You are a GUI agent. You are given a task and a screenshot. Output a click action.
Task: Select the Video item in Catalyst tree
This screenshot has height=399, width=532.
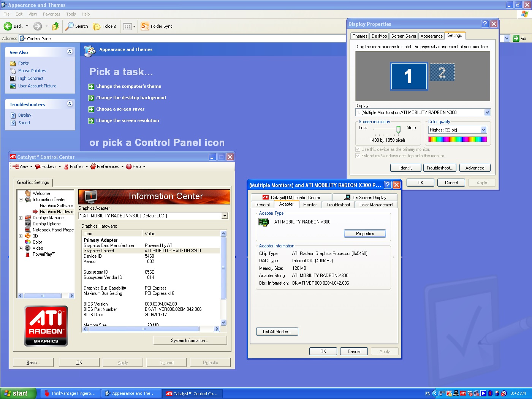(x=38, y=248)
